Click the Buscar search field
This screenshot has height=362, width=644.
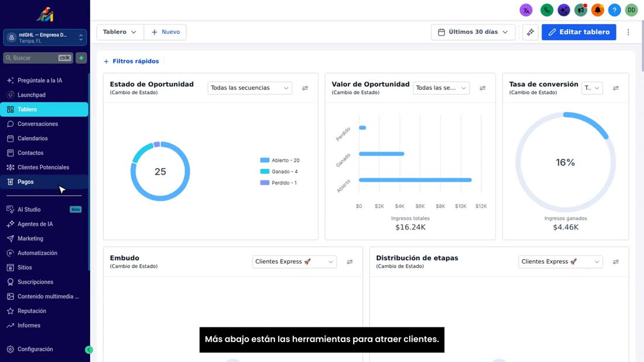tap(38, 58)
